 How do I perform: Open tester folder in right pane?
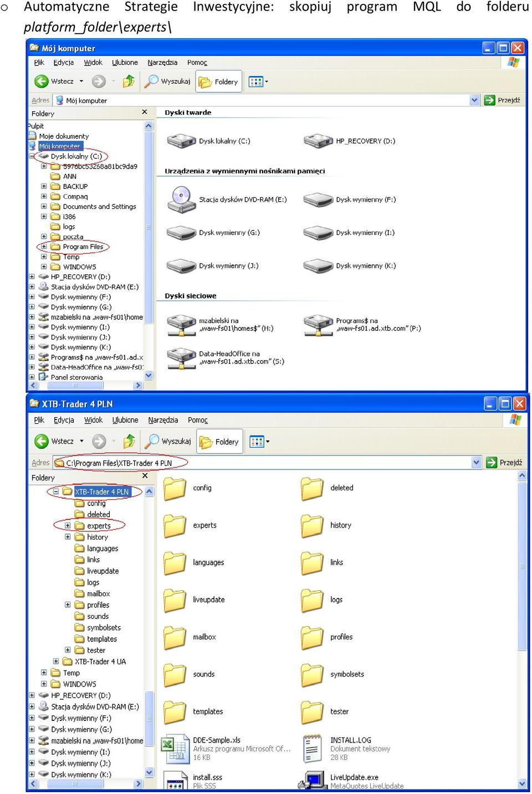[x=312, y=712]
